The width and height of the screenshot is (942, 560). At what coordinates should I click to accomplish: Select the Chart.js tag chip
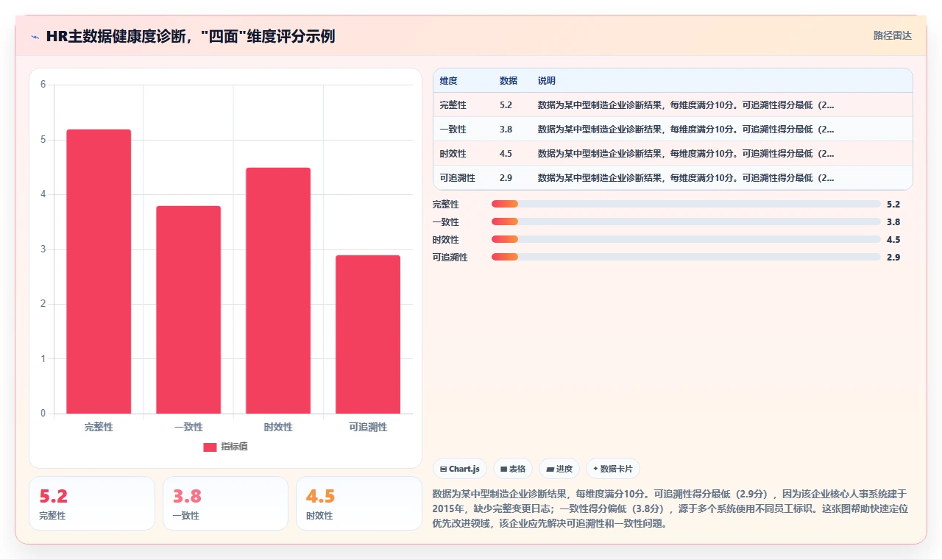point(460,469)
